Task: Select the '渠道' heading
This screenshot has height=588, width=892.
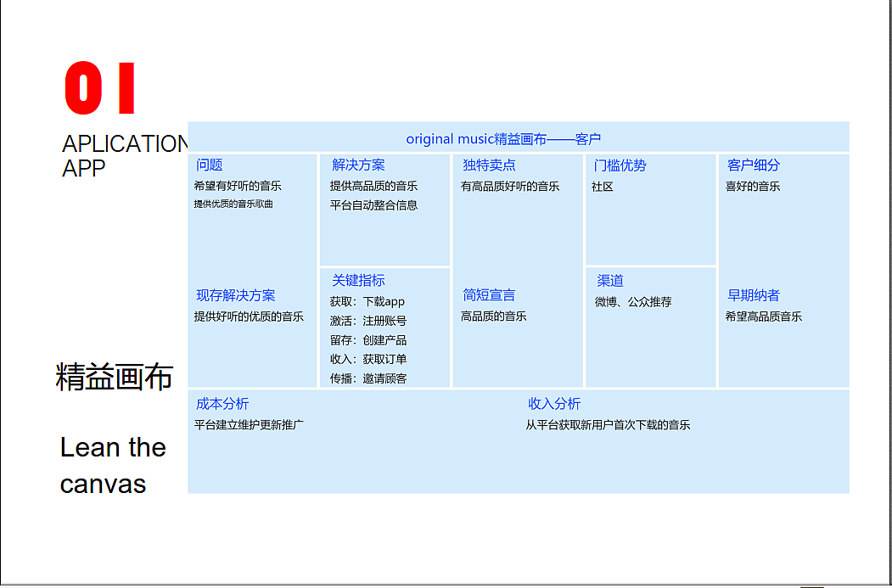Action: point(610,280)
